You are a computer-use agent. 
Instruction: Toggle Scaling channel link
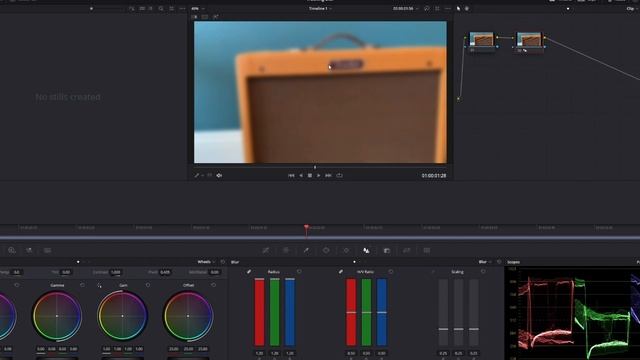(433, 271)
